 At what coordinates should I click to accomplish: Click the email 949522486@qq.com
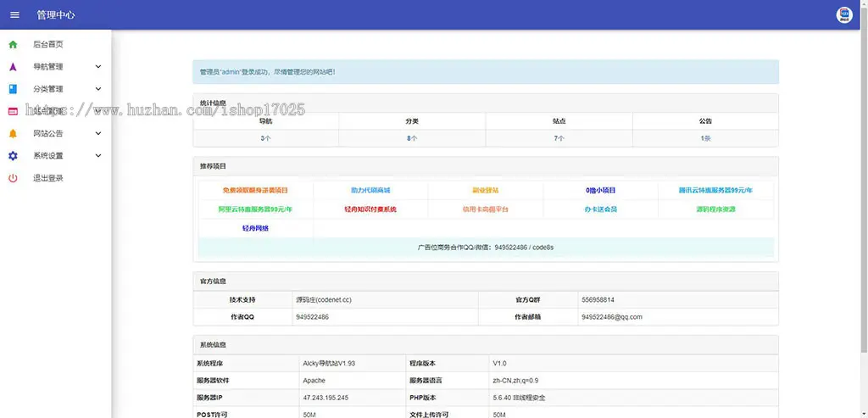tap(612, 317)
